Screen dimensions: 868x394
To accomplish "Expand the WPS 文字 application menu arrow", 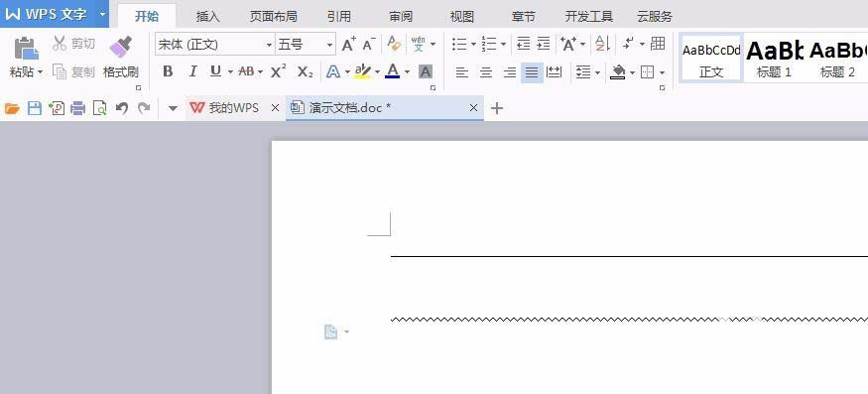I will [x=102, y=14].
